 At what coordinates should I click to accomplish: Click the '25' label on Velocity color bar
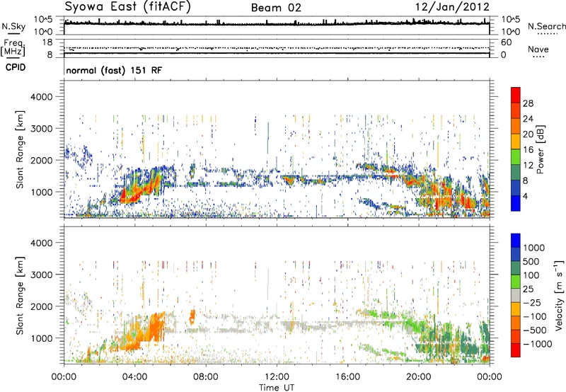(528, 289)
